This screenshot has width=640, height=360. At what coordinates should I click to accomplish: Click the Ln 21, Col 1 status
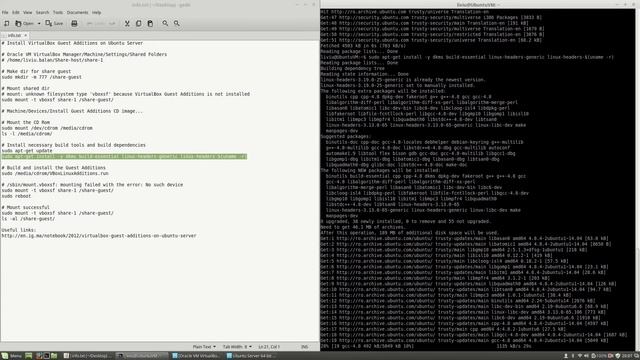point(269,347)
